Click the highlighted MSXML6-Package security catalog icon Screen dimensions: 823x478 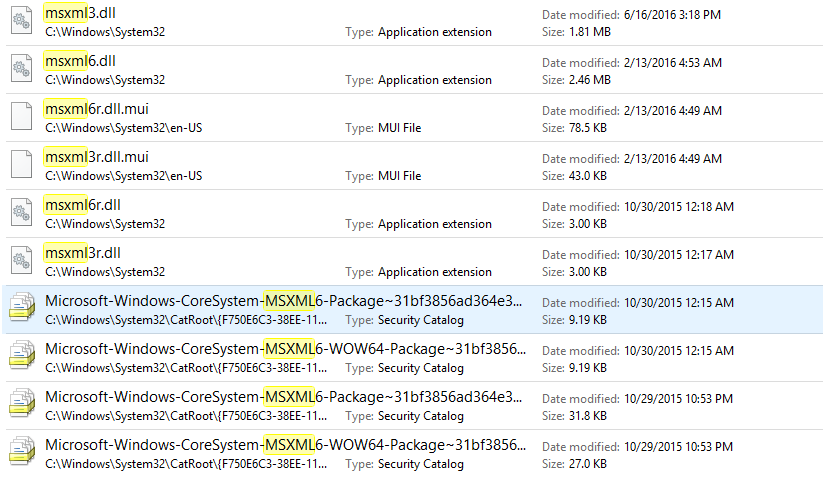coord(22,307)
